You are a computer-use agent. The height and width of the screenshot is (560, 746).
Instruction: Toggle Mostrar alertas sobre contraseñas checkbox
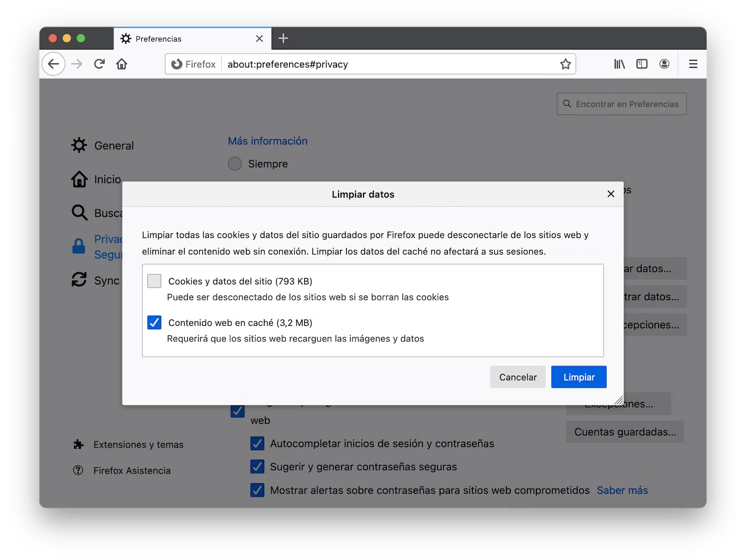pos(257,490)
